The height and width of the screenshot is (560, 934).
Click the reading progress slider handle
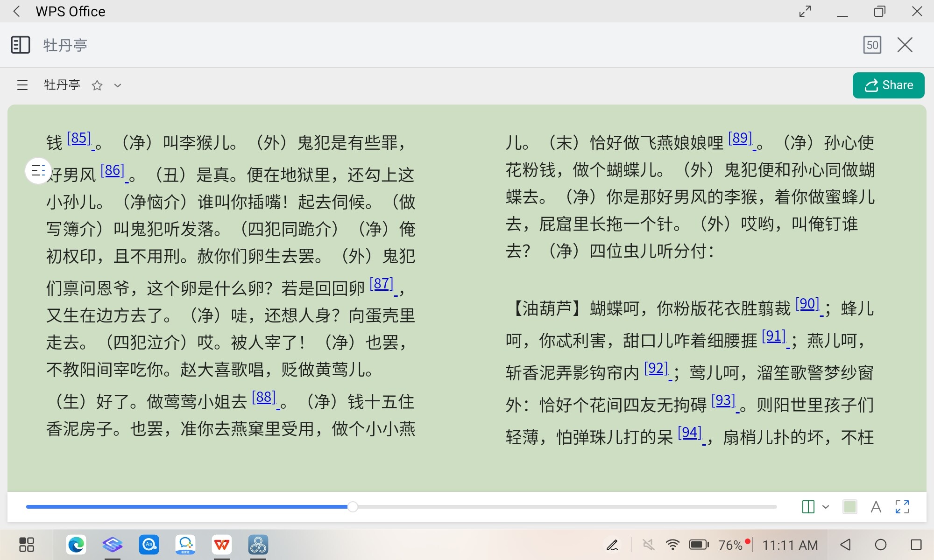click(x=353, y=507)
